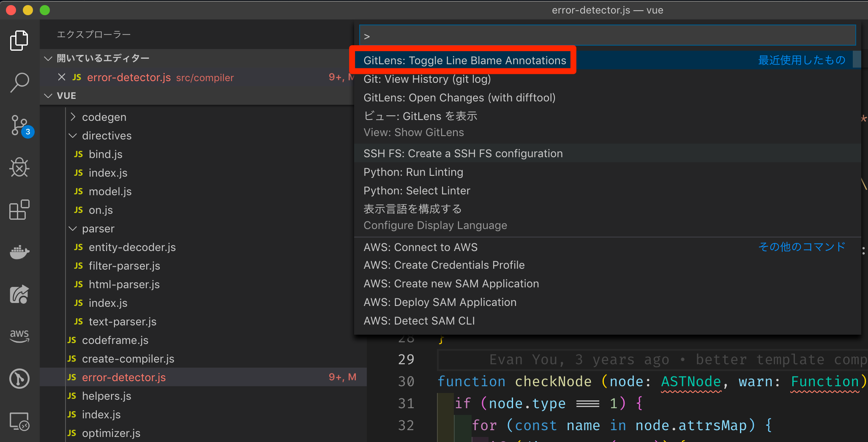Open the Search view in activity bar
This screenshot has height=442, width=868.
[x=19, y=83]
